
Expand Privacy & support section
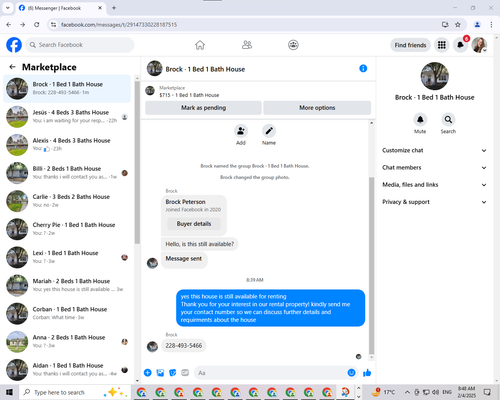click(434, 202)
